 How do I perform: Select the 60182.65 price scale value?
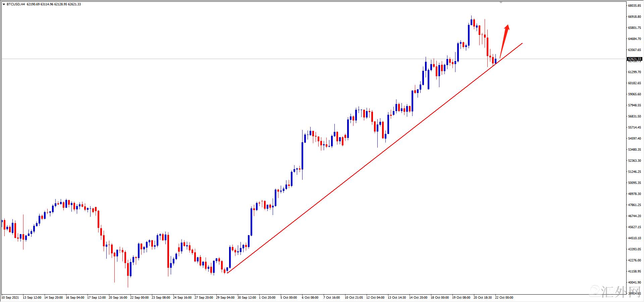(x=634, y=83)
